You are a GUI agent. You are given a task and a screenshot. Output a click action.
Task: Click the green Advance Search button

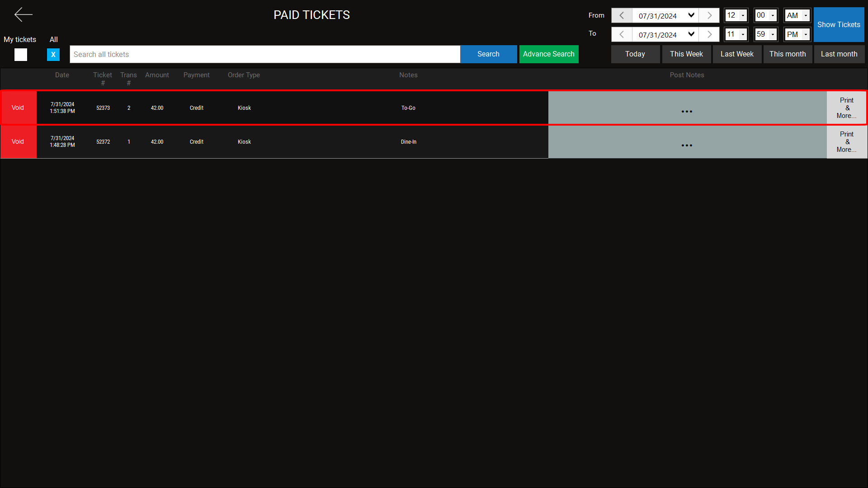point(548,54)
